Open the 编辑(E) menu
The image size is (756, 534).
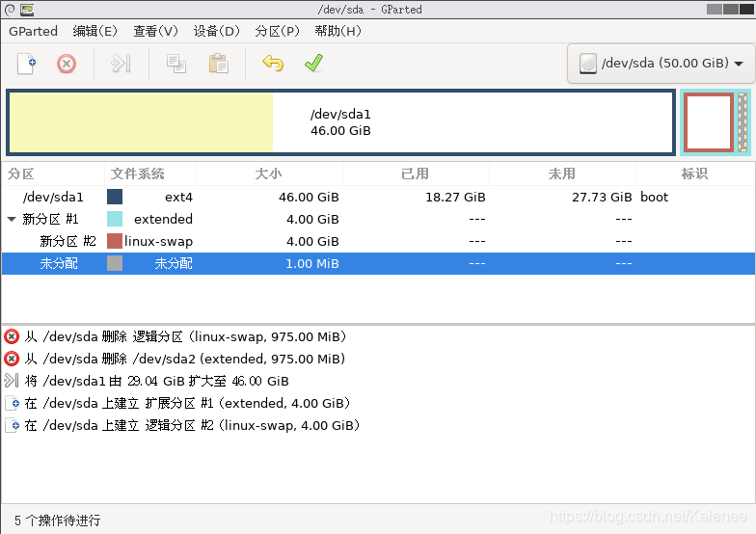(94, 31)
